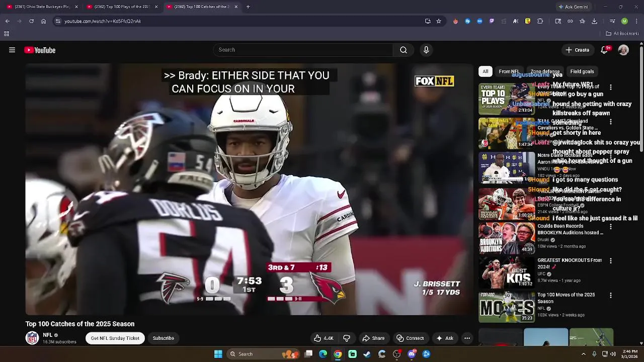644x362 pixels.
Task: Reload the current page
Action: click(31, 21)
